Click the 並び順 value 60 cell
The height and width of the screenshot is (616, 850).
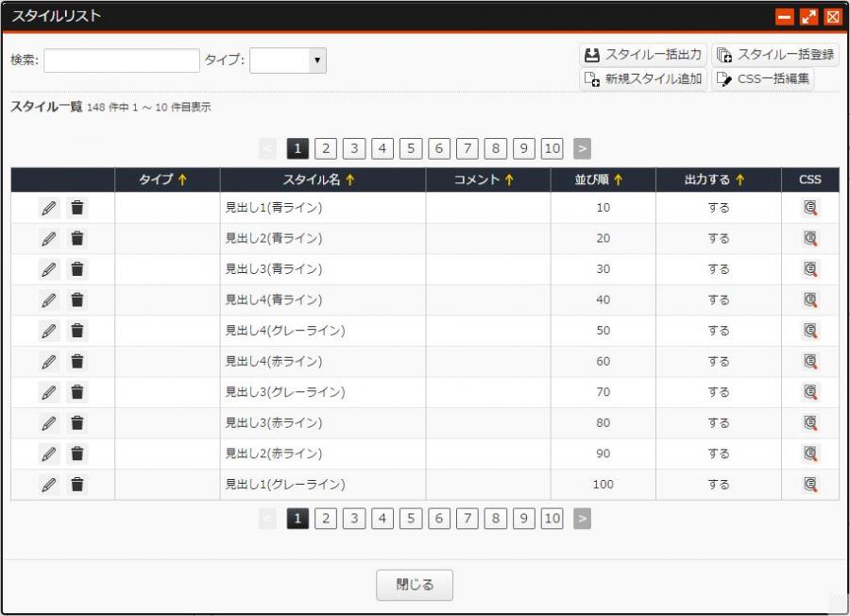pos(603,362)
